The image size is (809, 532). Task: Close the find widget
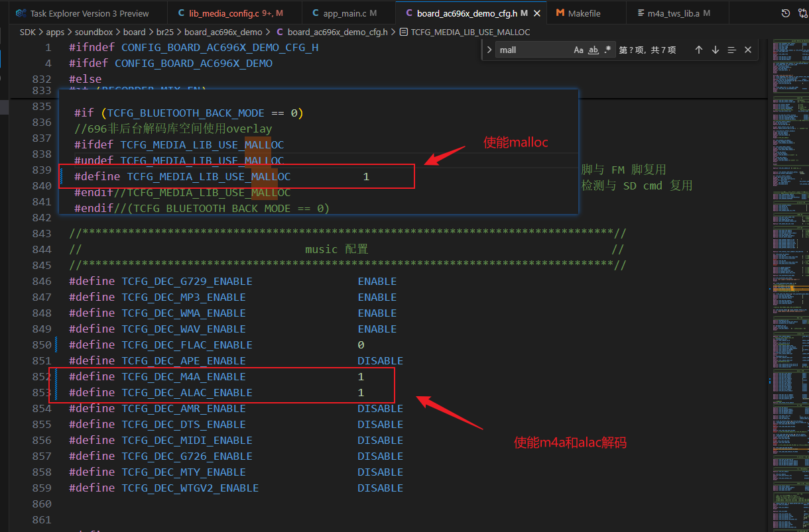tap(748, 50)
